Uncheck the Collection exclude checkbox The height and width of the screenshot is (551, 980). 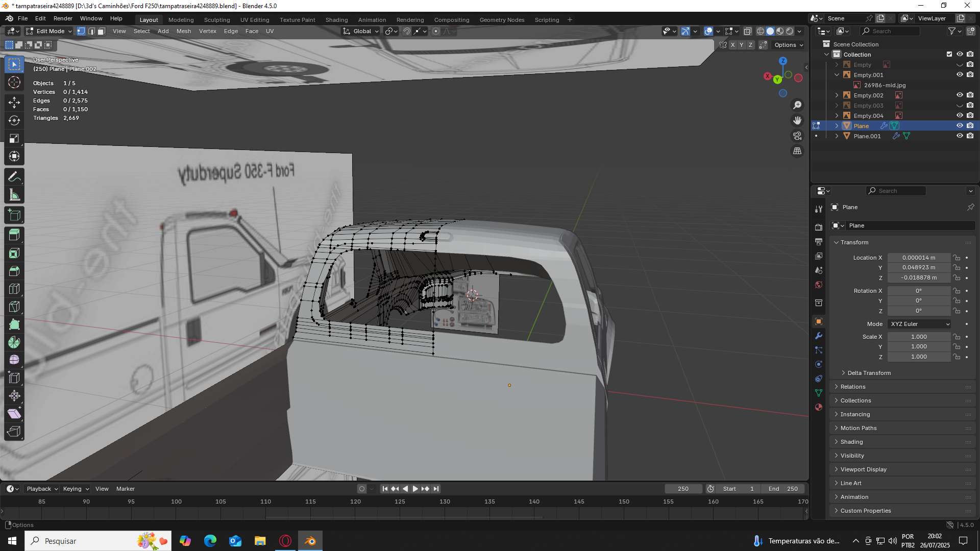coord(949,55)
